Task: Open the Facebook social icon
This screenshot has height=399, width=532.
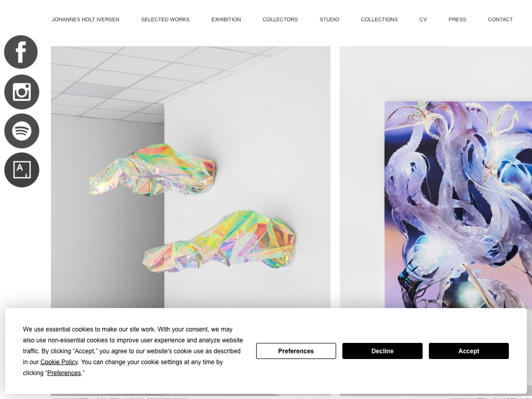Action: coord(21,52)
